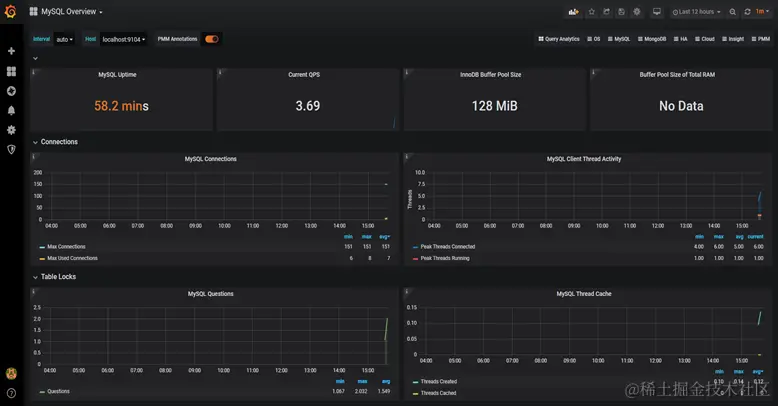Toggle Threads Created series in legend
Image resolution: width=778 pixels, height=406 pixels.
[439, 382]
